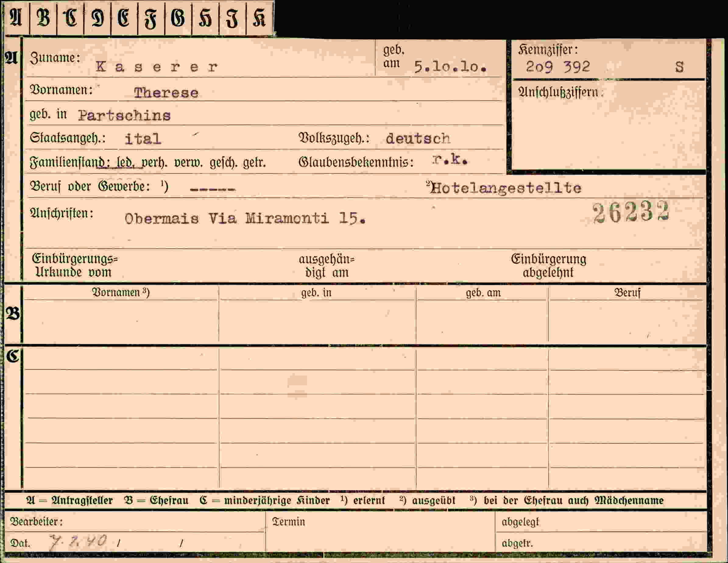The height and width of the screenshot is (563, 728).
Task: Click the 'verw.' marital status option
Action: (188, 162)
